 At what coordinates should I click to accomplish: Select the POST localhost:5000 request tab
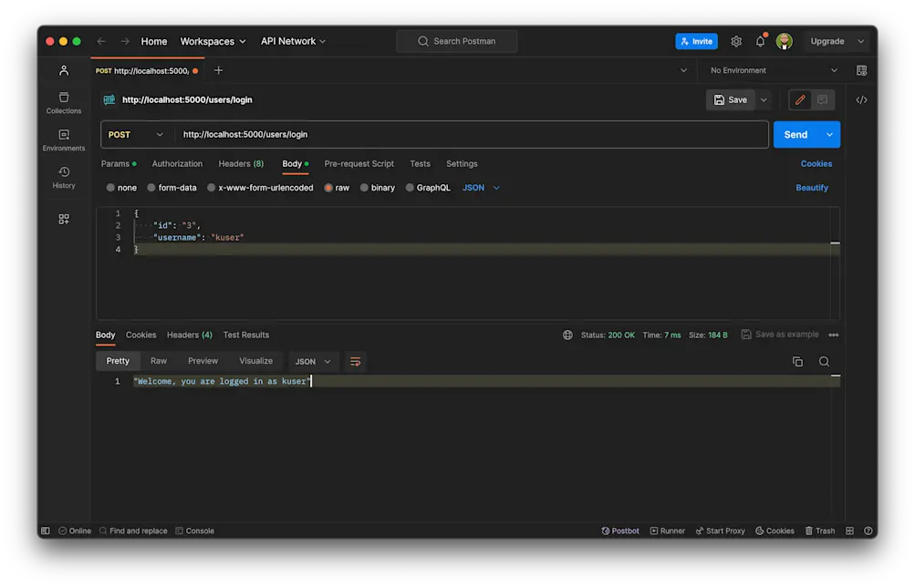coord(147,70)
